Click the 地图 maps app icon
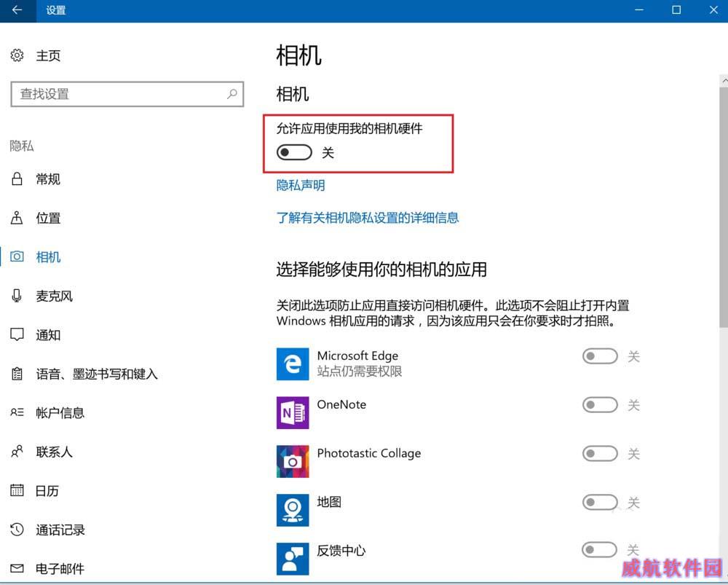The height and width of the screenshot is (585, 728). click(293, 510)
